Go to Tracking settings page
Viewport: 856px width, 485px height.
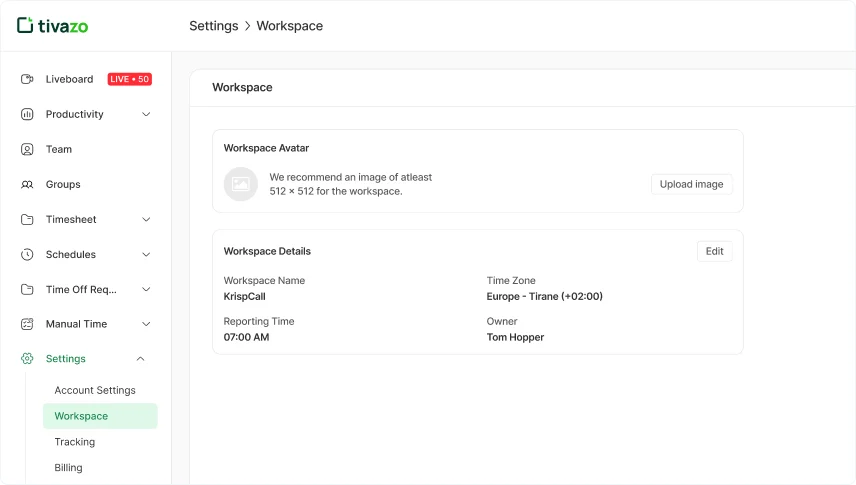pos(75,442)
